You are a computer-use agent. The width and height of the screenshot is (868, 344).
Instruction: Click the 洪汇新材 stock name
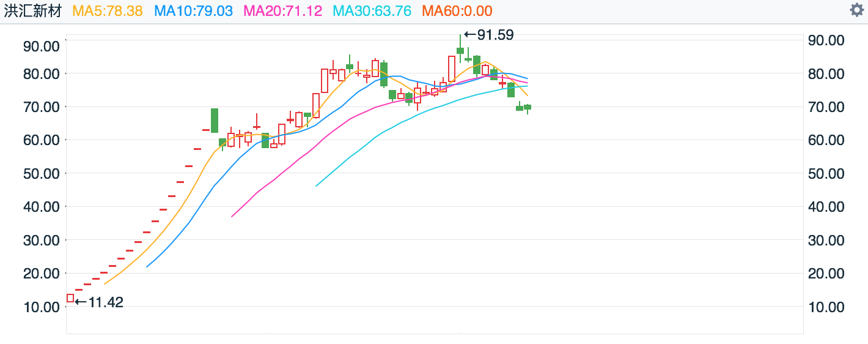pos(33,11)
